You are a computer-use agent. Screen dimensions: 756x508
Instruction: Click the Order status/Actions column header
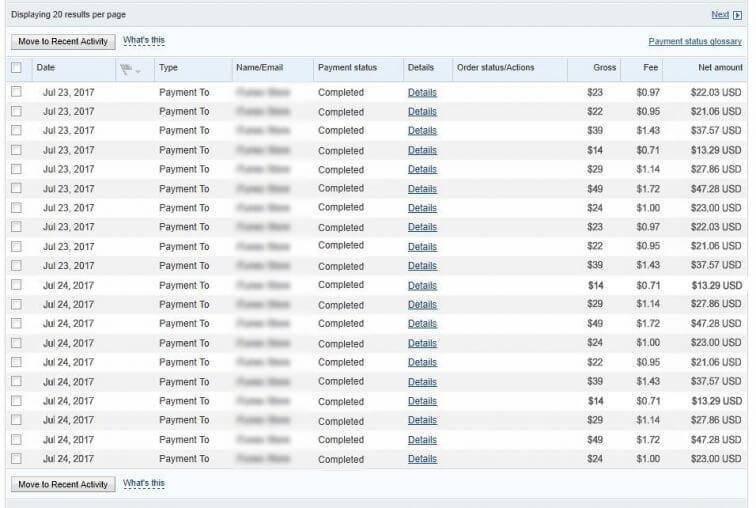coord(496,67)
